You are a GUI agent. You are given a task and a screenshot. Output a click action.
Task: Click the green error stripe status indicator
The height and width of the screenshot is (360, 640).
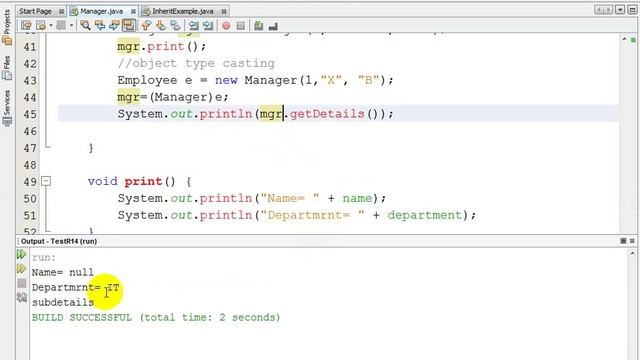(x=633, y=40)
